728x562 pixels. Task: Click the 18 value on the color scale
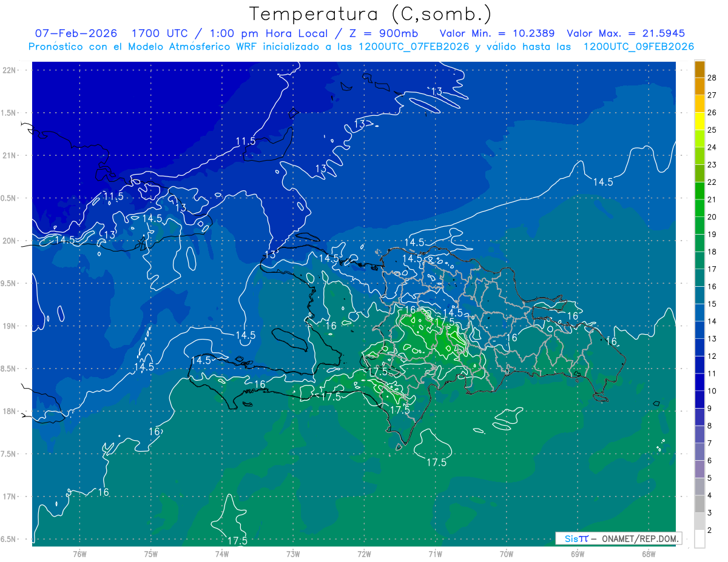(x=712, y=252)
